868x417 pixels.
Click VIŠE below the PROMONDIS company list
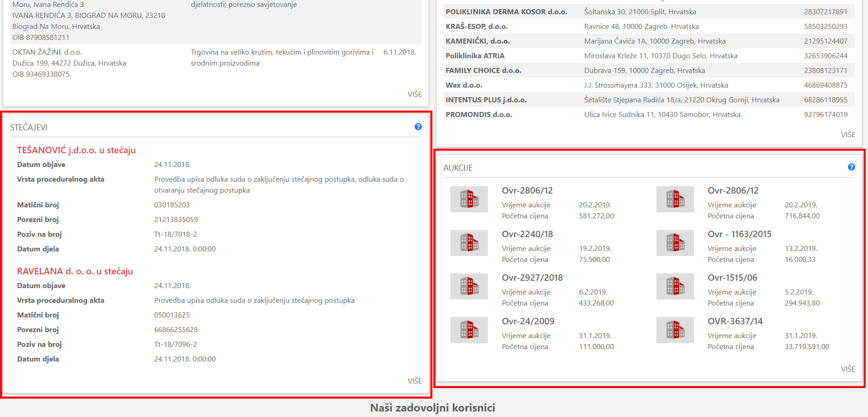(x=848, y=134)
